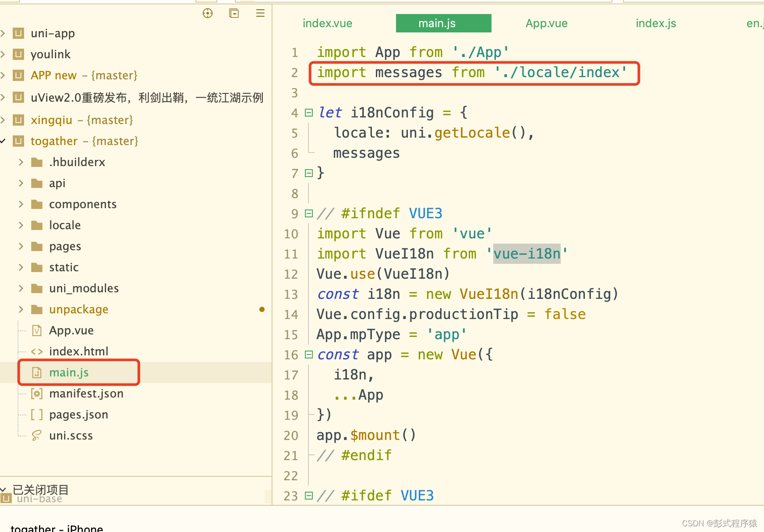This screenshot has width=764, height=532.
Task: Fold the new Vue block at line 16
Action: (x=309, y=355)
